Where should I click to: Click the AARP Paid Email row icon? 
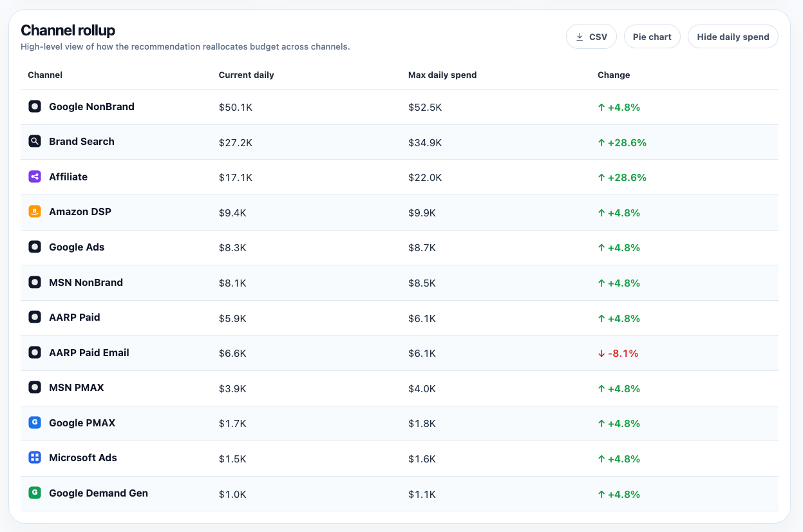point(35,352)
